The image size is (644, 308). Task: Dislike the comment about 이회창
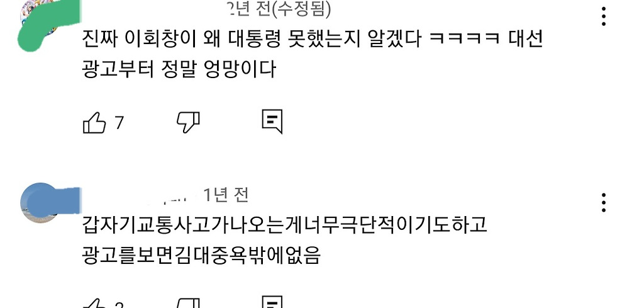[x=187, y=122]
